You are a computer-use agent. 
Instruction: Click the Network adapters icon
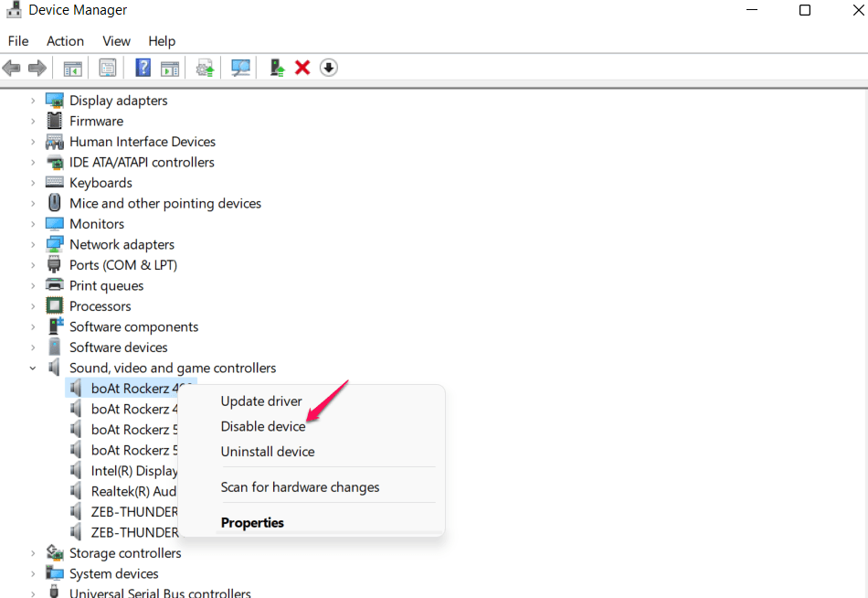tap(54, 244)
